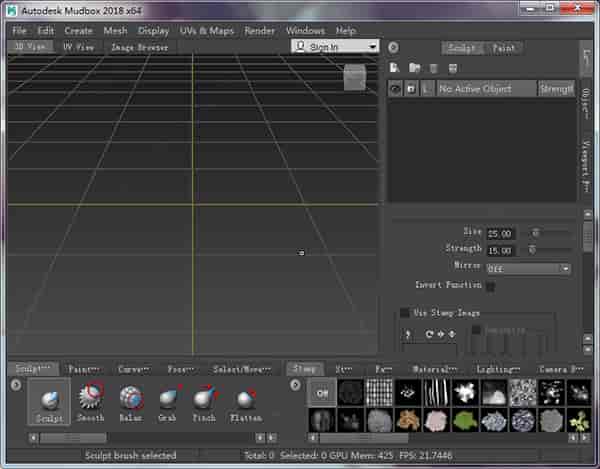Screen dimensions: 600x469
Task: Check the Use Stamp Image option
Action: coord(405,313)
